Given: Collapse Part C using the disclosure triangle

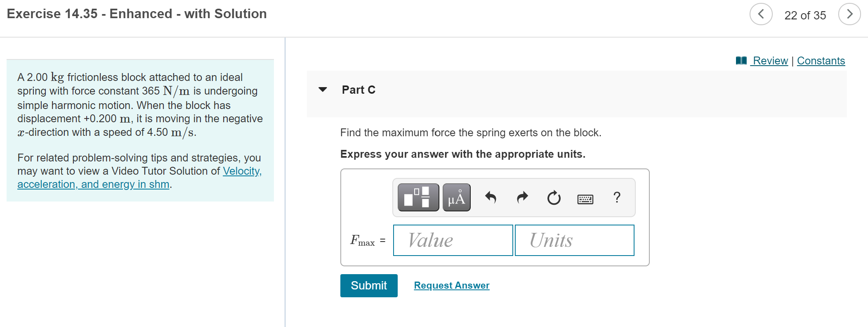Looking at the screenshot, I should (x=323, y=90).
